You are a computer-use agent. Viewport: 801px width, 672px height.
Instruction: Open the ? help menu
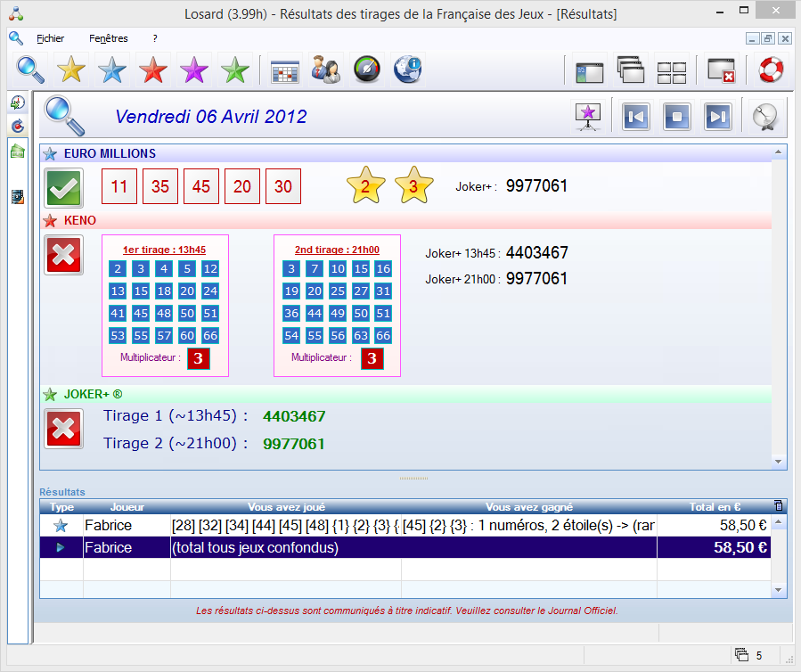[x=155, y=38]
